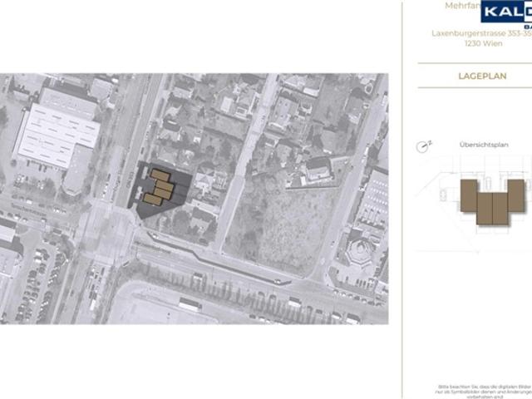Open the overview plan building diagram

pyautogui.click(x=493, y=202)
